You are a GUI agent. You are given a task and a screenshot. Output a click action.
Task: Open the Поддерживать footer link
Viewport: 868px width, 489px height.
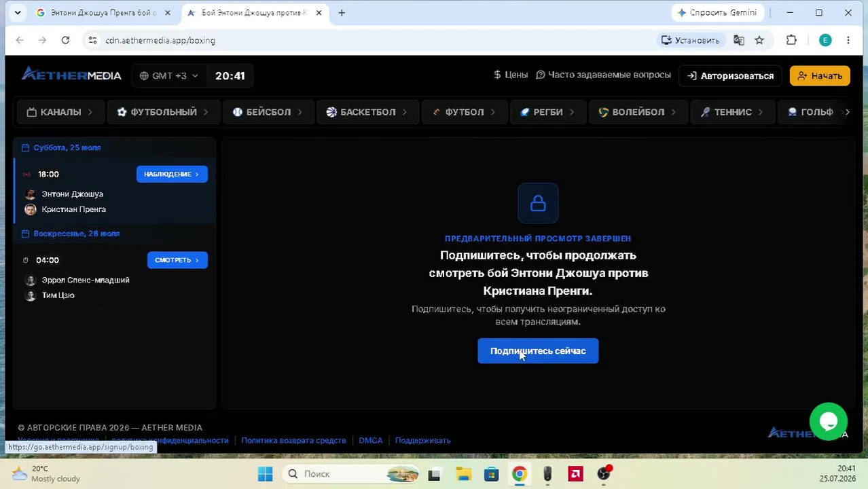coord(422,441)
